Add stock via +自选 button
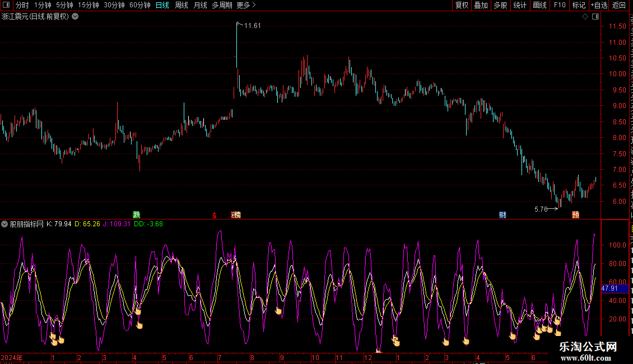 tap(599, 5)
